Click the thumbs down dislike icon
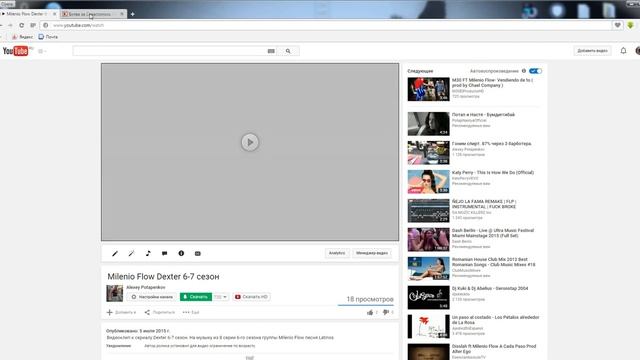640x360 pixels. 386,312
